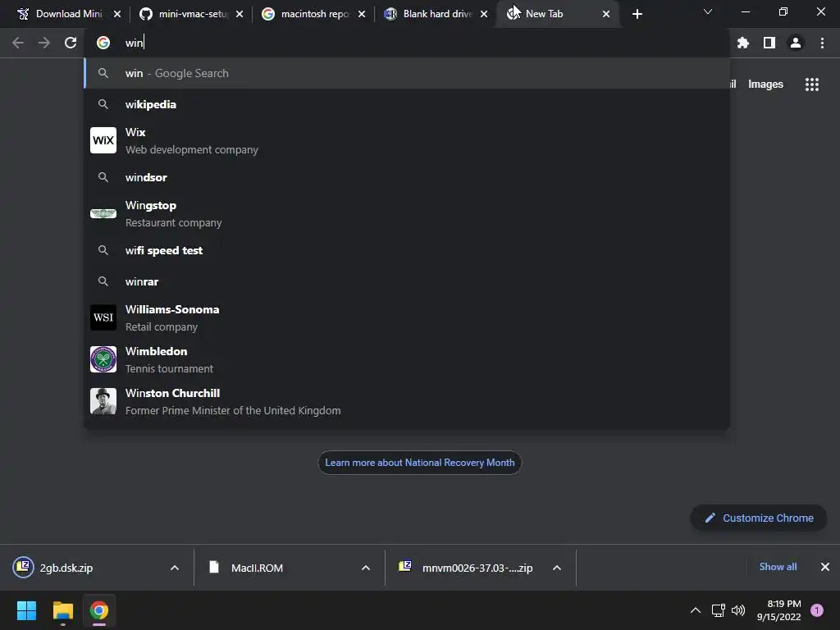Select the 'win - Google Search' suggestion
Image resolution: width=840 pixels, height=630 pixels.
point(407,73)
